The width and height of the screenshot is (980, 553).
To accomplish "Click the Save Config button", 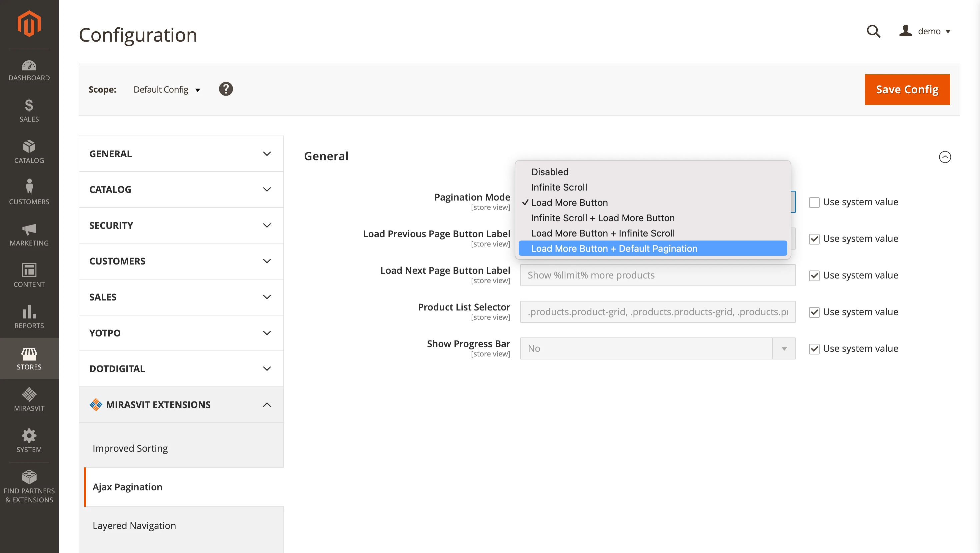I will tap(907, 89).
